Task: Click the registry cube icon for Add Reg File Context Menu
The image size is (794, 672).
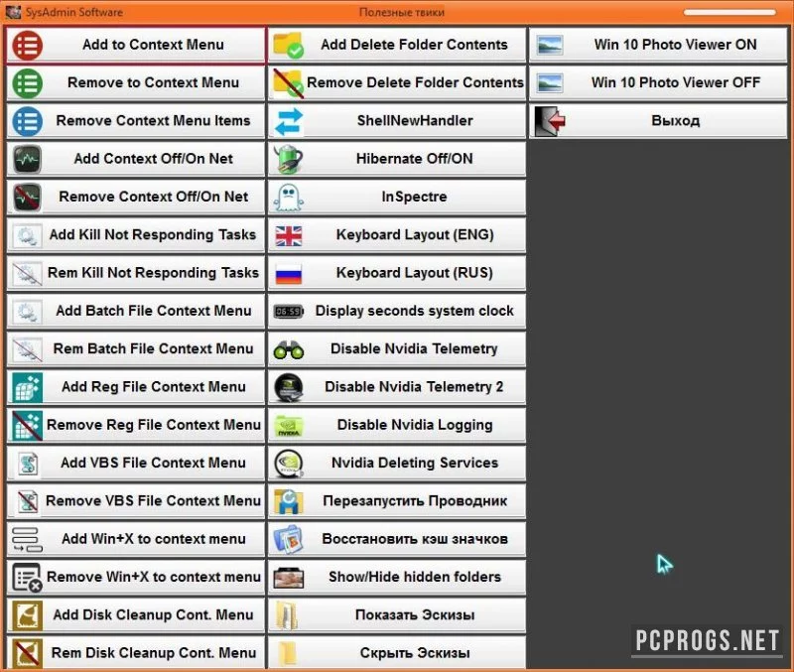Action: tap(28, 387)
